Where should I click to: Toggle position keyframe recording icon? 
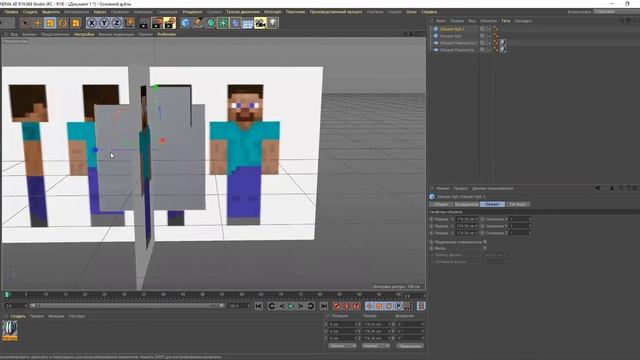[369, 306]
